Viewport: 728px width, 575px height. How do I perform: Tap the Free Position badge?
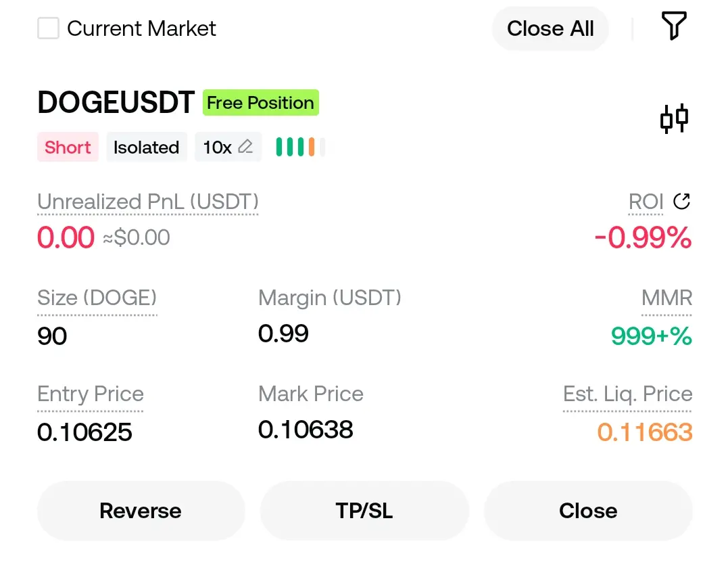260,103
